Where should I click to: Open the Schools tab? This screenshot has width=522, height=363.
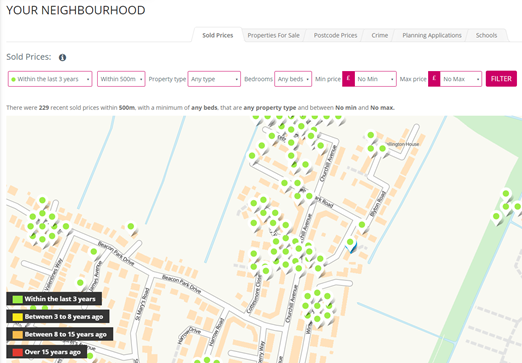click(x=486, y=35)
